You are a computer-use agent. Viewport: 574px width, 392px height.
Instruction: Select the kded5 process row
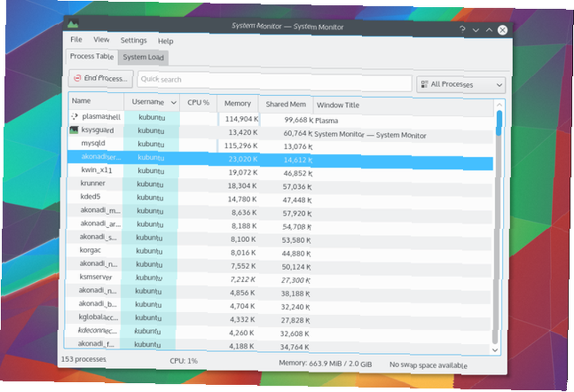coord(280,199)
